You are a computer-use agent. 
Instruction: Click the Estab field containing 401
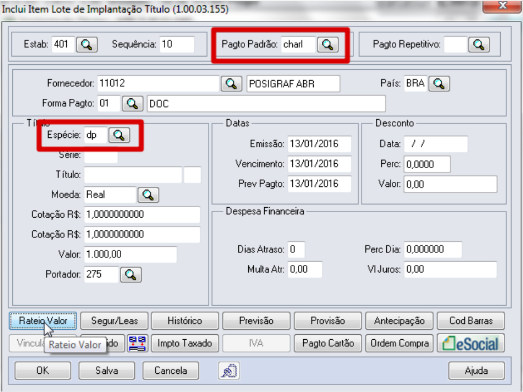(x=63, y=44)
